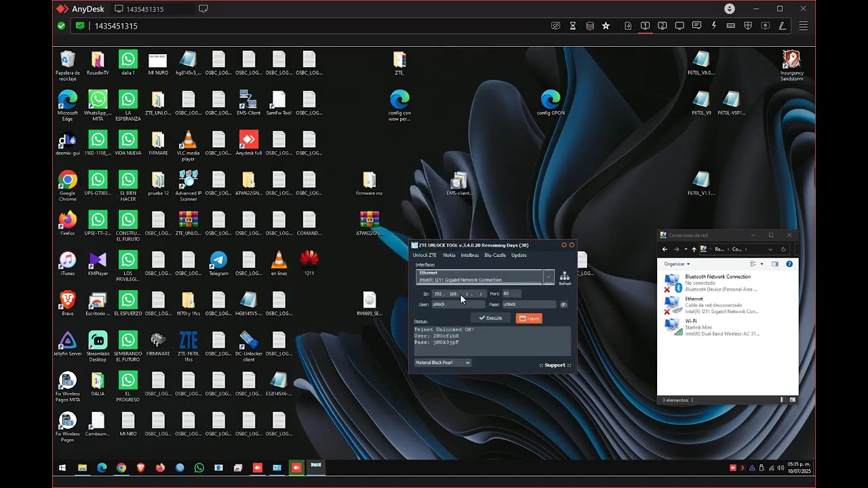Open Organizar dropdown in Conexiones de red
Screen dimensions: 868x488
click(677, 264)
